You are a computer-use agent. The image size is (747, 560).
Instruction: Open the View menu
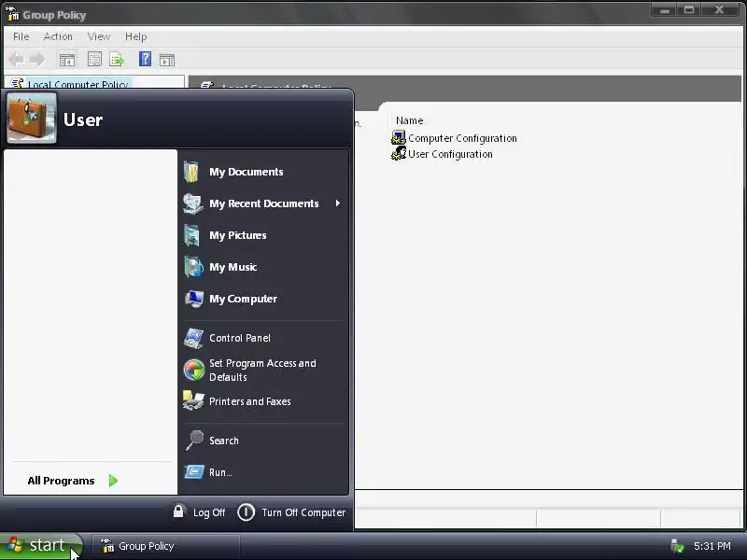pos(99,36)
